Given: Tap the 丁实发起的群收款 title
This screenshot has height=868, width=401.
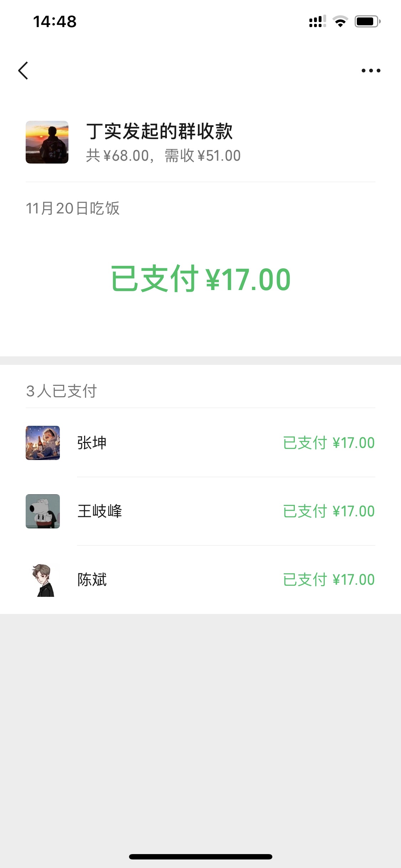Looking at the screenshot, I should pos(159,131).
